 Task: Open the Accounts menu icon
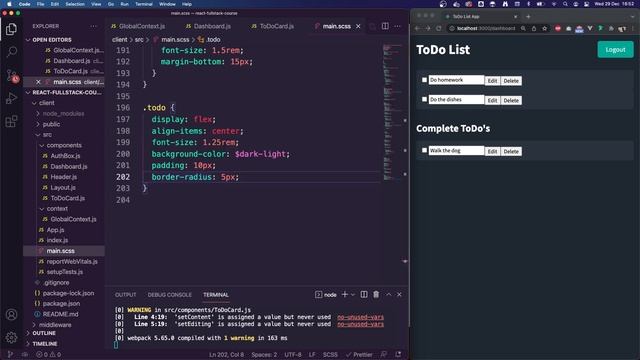pos(11,315)
